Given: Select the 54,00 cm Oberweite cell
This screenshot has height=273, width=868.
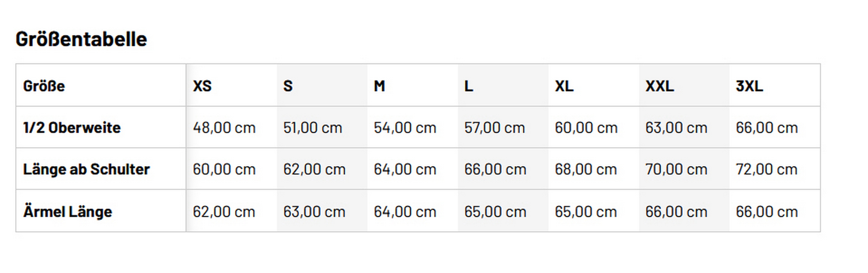Looking at the screenshot, I should 405,128.
